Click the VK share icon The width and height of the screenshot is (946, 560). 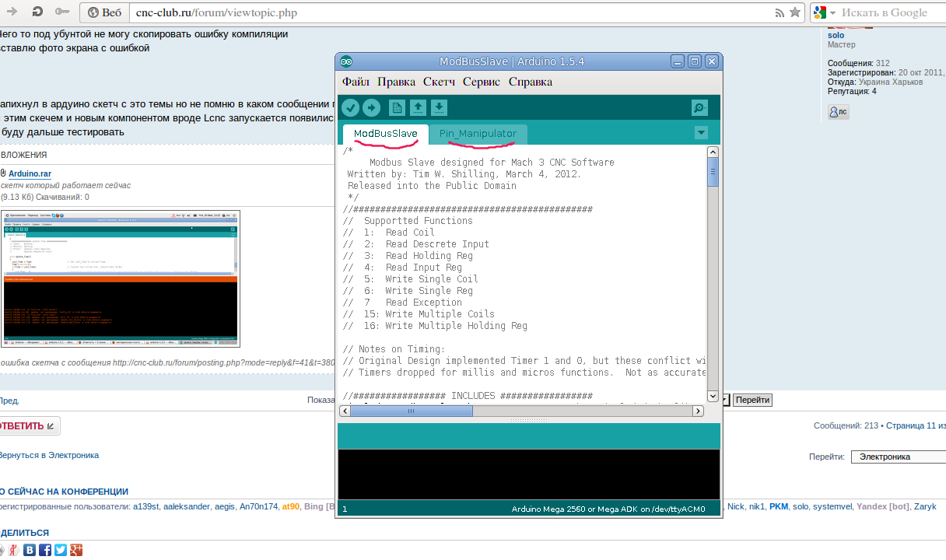click(30, 550)
